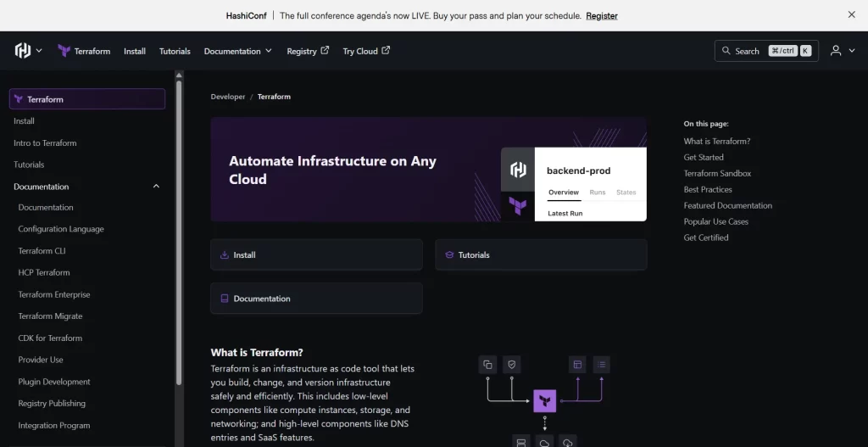Open Configuration Language in sidebar

pos(61,229)
